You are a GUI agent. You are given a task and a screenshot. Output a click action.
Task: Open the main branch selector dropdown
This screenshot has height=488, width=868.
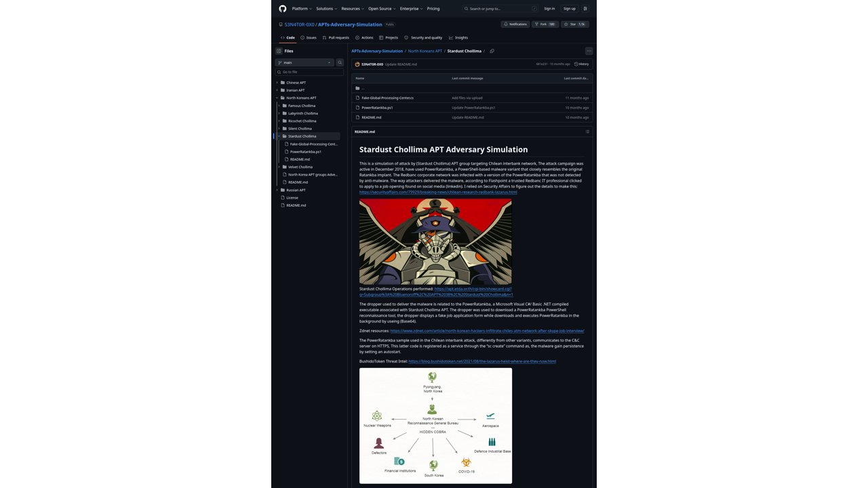[x=305, y=62]
